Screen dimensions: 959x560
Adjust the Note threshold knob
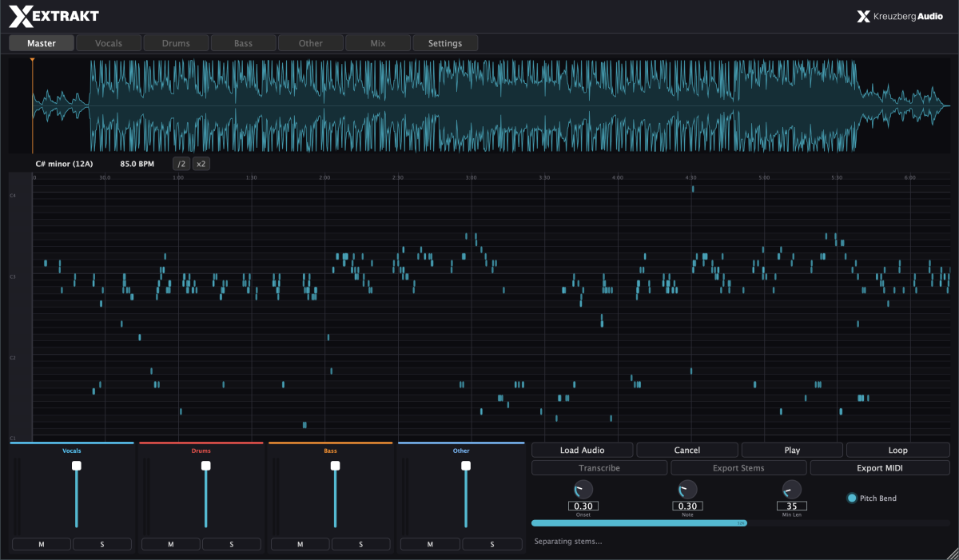click(x=687, y=490)
